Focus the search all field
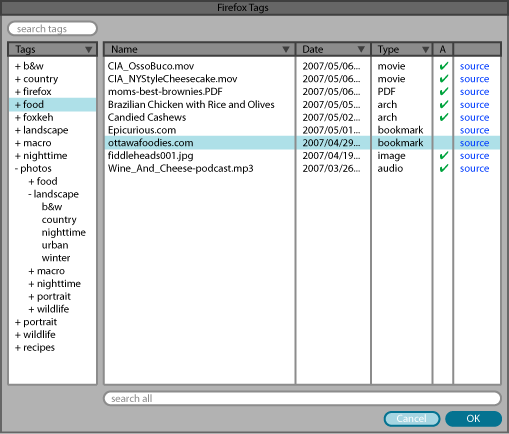509x434 pixels. (x=302, y=399)
